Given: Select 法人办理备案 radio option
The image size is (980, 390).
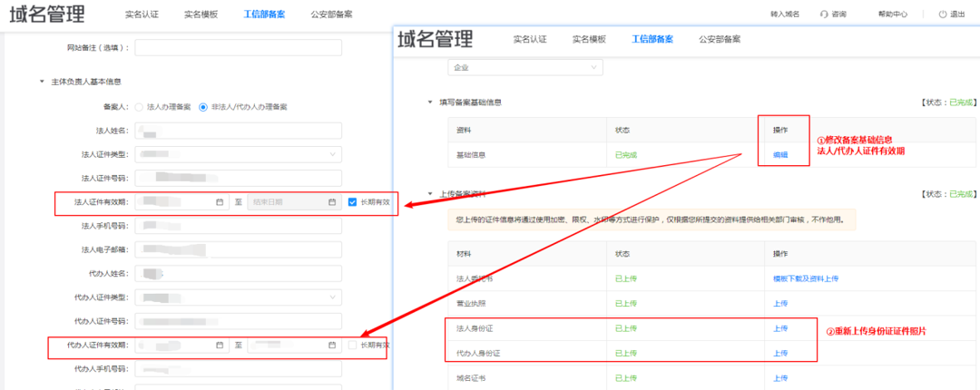Looking at the screenshot, I should pos(139,107).
